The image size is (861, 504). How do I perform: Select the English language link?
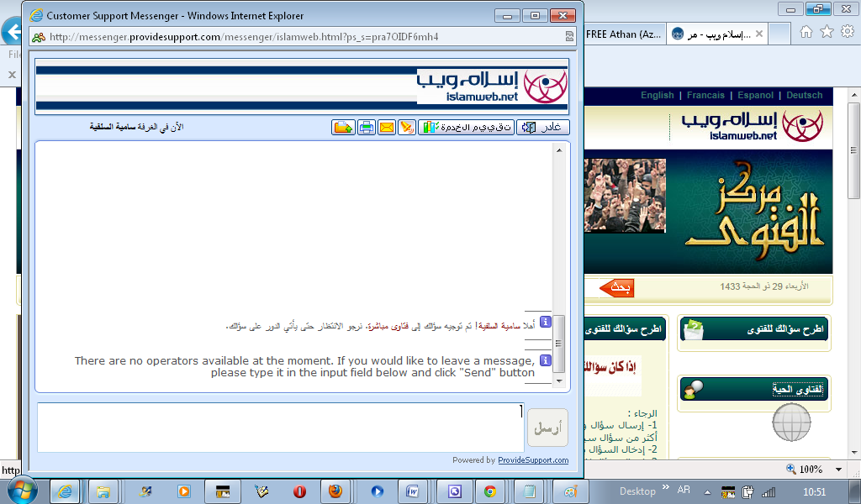click(x=658, y=96)
